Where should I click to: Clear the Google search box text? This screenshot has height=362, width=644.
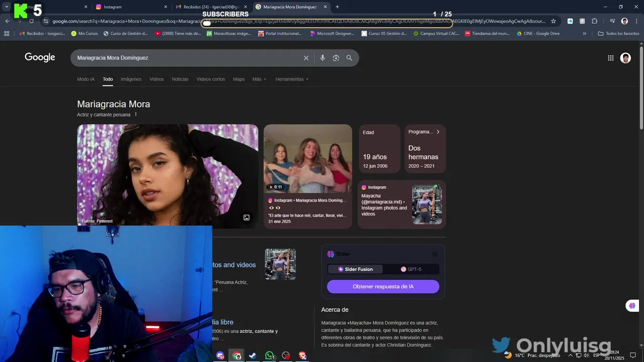coord(306,58)
